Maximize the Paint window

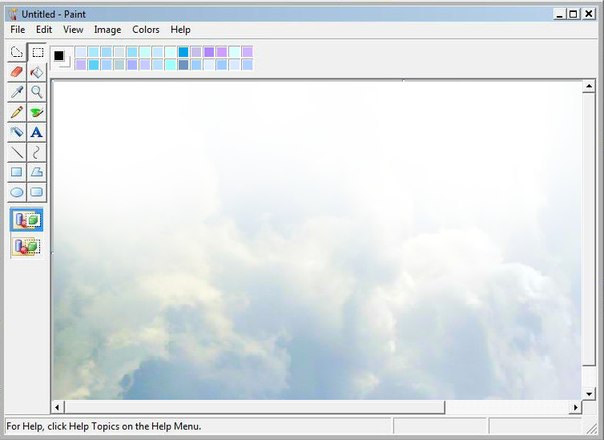tap(573, 14)
